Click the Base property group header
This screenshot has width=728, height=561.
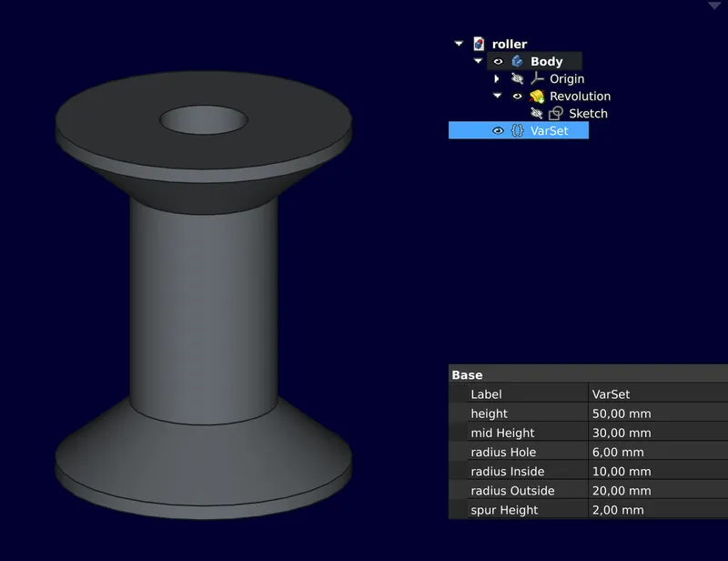[x=588, y=374]
